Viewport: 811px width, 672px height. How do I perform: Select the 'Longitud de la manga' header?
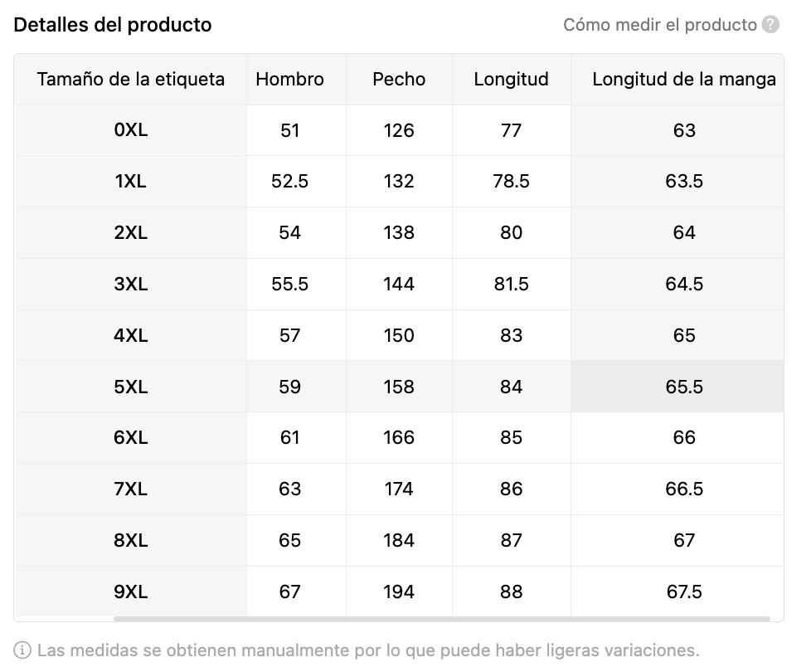684,80
